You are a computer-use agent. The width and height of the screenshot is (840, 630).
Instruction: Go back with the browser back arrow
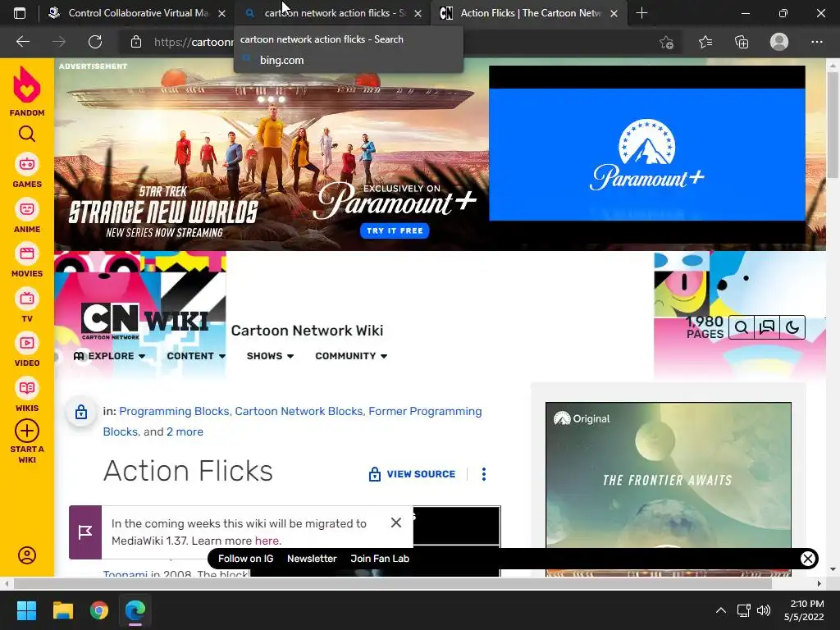(x=22, y=42)
